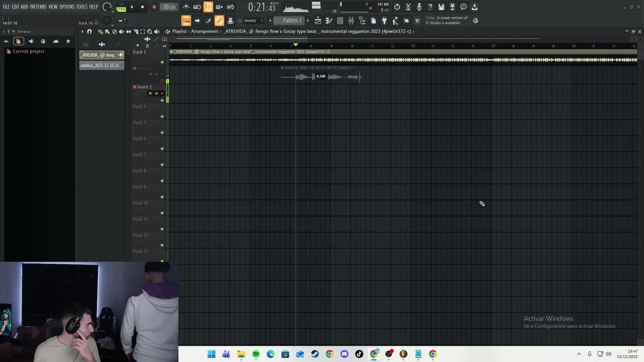Image resolution: width=644 pixels, height=362 pixels.
Task: Mute Track 1 via its green dot
Action: pyautogui.click(x=162, y=62)
